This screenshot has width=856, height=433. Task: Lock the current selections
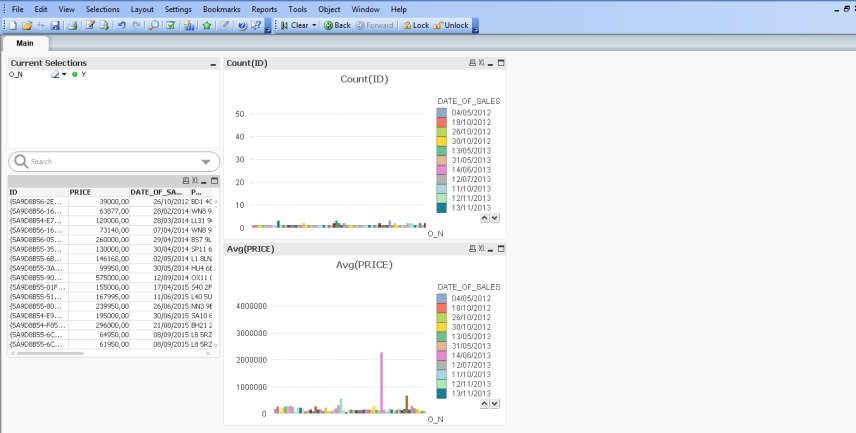pyautogui.click(x=416, y=25)
